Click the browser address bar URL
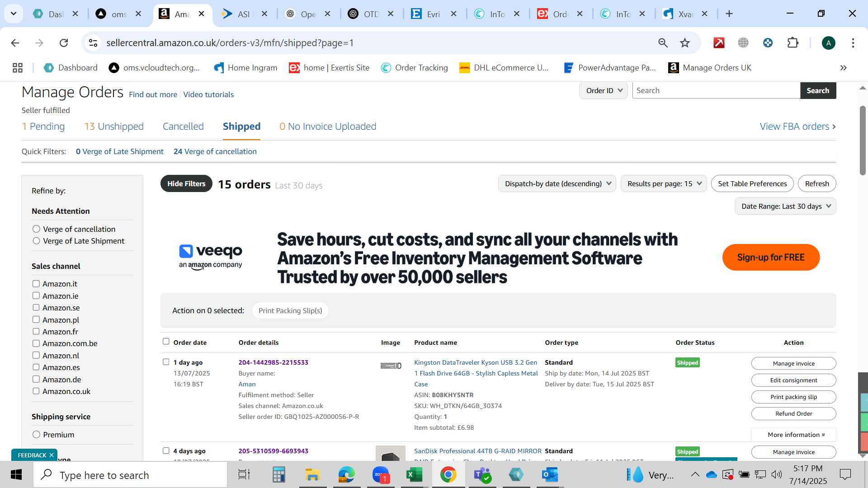Viewport: 868px width, 488px height. click(230, 43)
